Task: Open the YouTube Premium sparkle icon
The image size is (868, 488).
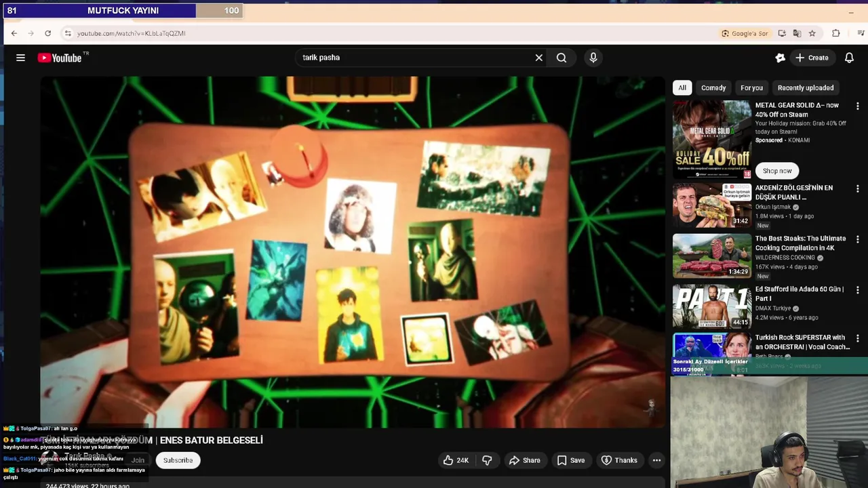Action: click(781, 58)
